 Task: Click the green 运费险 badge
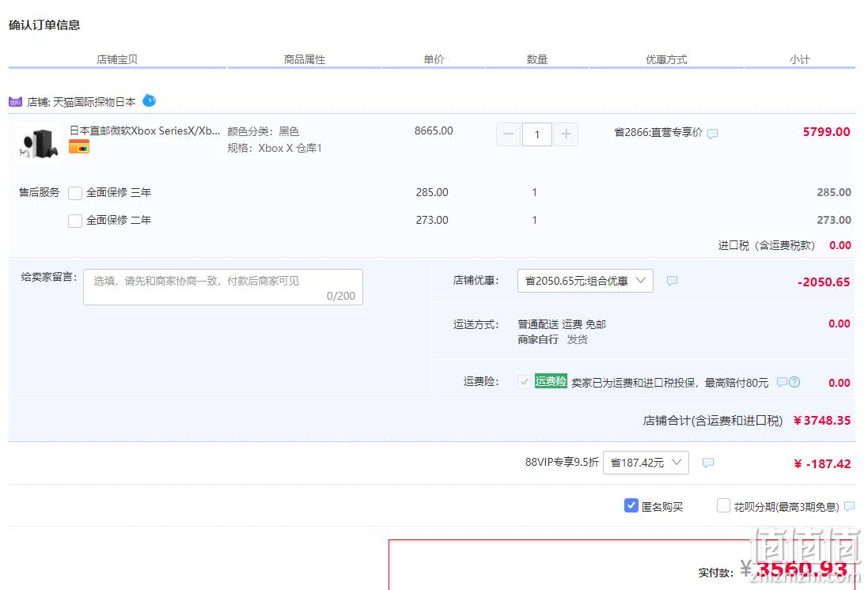pos(551,381)
